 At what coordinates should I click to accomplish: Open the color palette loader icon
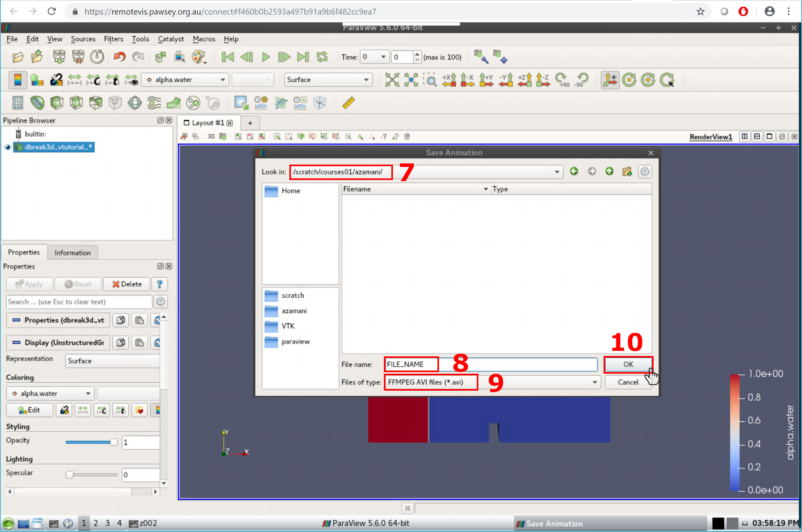tap(199, 57)
